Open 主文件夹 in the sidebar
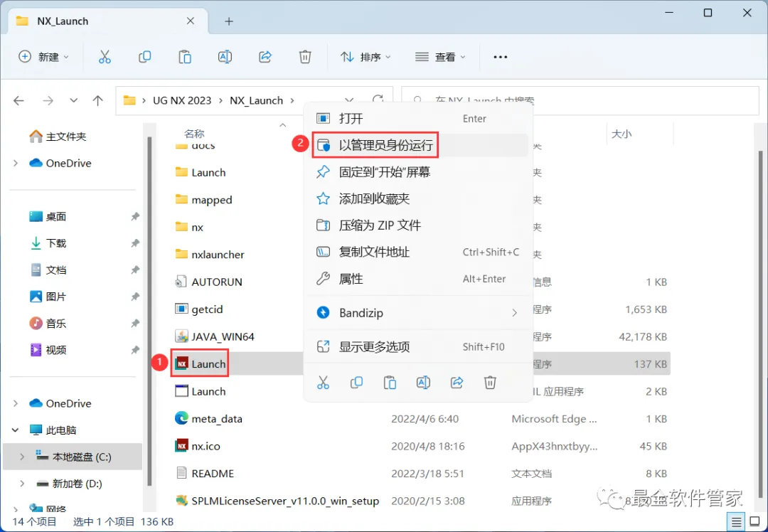The height and width of the screenshot is (532, 768). pyautogui.click(x=58, y=136)
